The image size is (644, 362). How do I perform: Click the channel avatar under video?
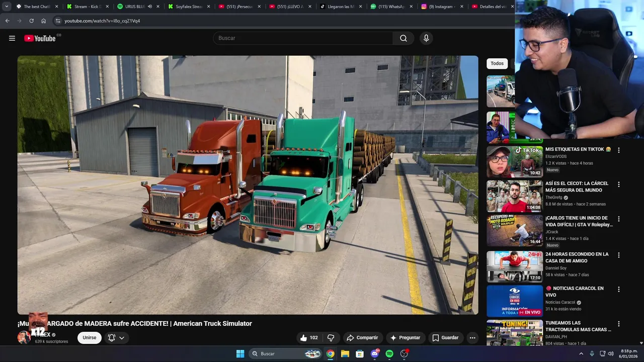tap(24, 337)
